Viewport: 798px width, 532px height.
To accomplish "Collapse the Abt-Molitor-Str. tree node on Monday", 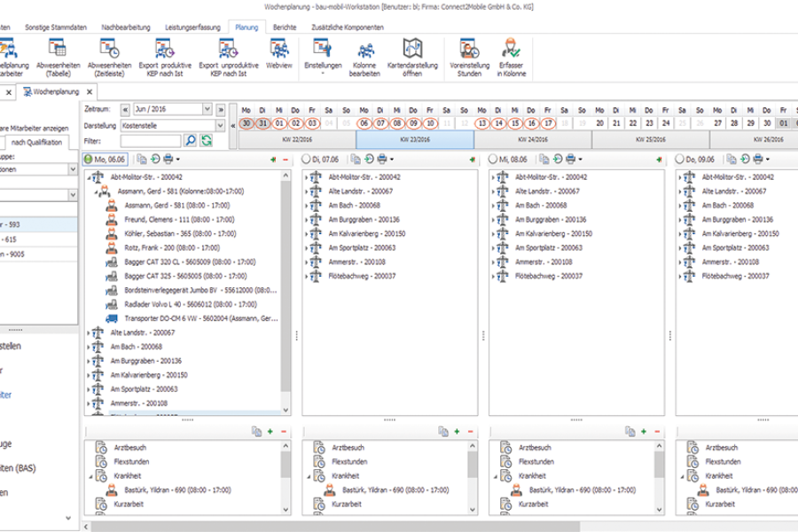I will click(89, 177).
